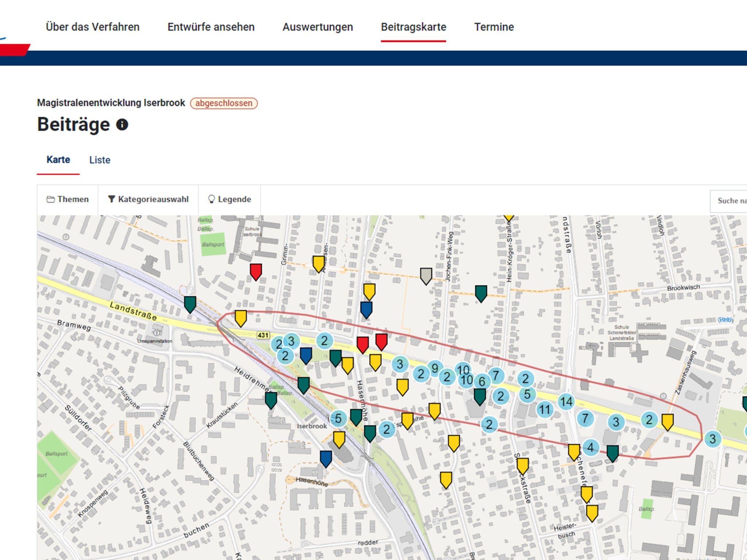Switch to the Liste tab
This screenshot has width=747, height=560.
100,160
